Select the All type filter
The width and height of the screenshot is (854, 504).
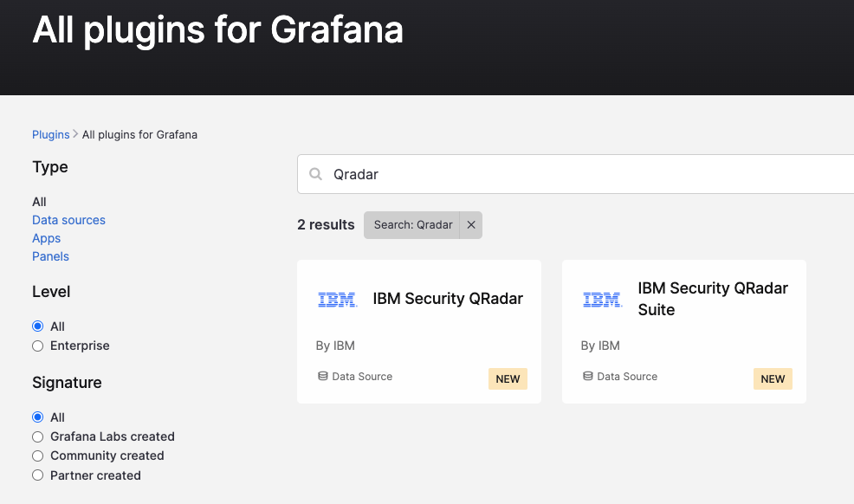click(x=39, y=201)
